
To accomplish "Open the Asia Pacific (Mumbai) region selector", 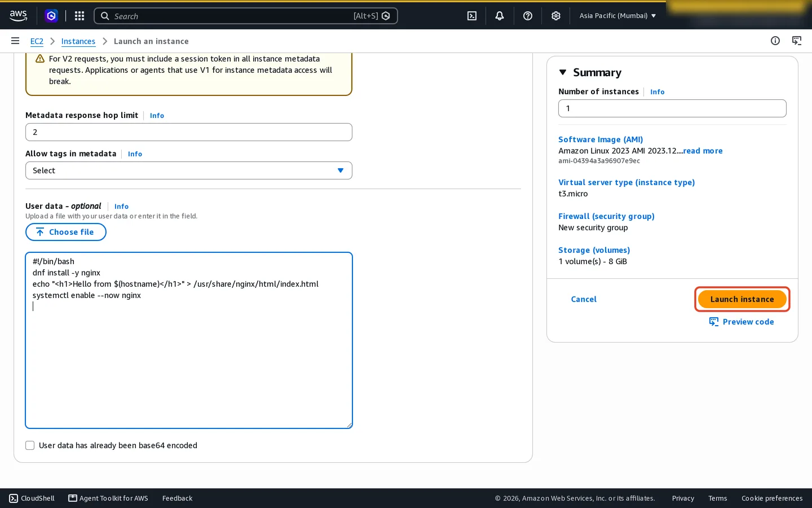I will 617,16.
